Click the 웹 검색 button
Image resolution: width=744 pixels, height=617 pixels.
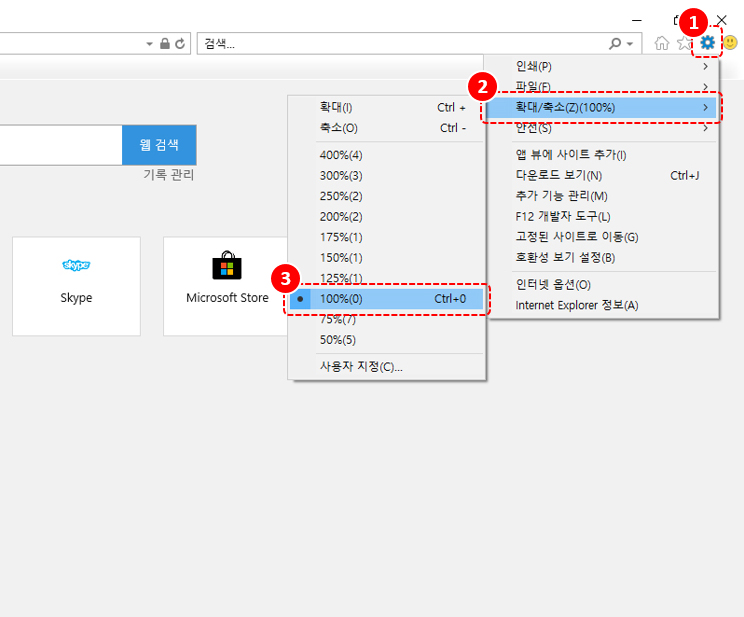pyautogui.click(x=159, y=145)
